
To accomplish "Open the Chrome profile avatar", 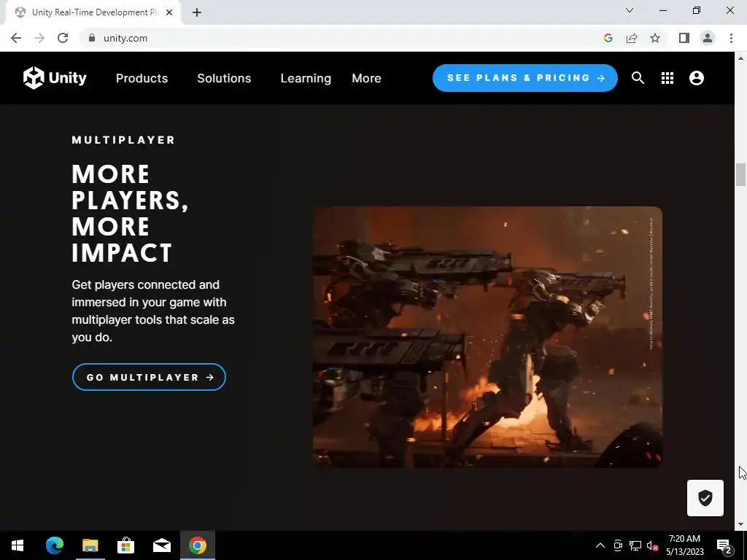I will pos(708,38).
